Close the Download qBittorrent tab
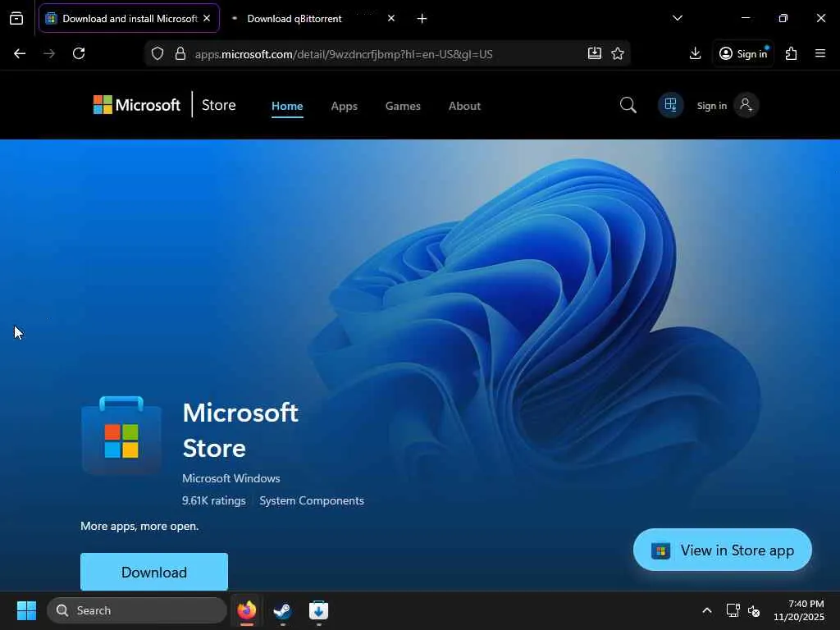The height and width of the screenshot is (630, 840). point(391,18)
